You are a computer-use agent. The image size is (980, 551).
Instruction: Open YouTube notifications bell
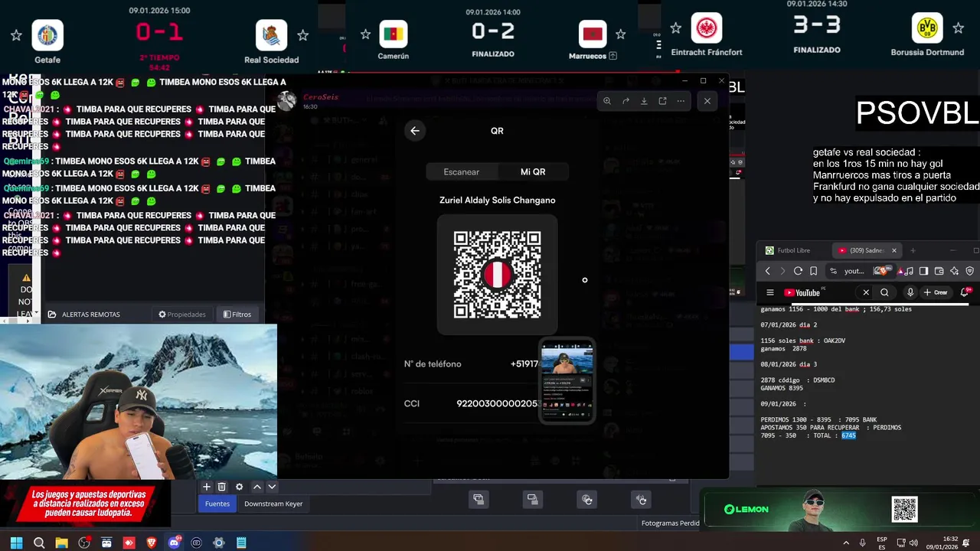point(965,292)
